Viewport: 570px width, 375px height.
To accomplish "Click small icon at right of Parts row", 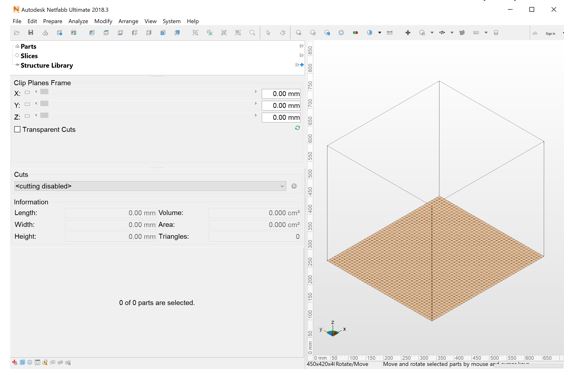I will 301,46.
